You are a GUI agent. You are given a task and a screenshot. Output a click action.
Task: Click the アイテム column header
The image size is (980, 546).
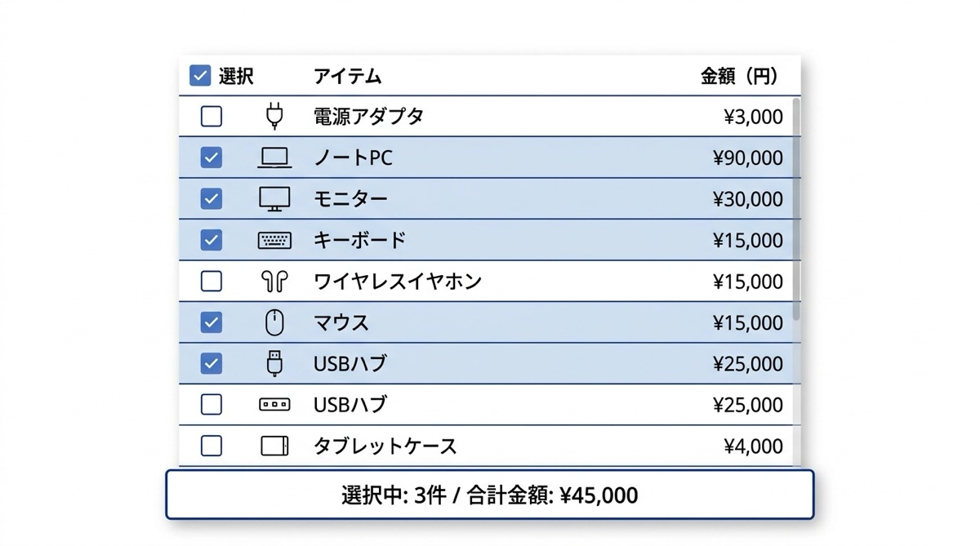[347, 77]
